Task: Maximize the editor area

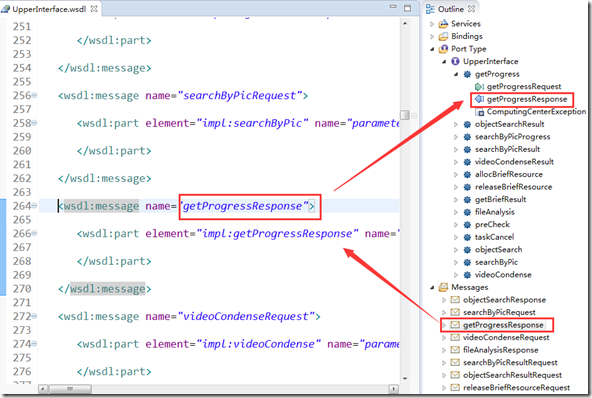Action: click(407, 8)
